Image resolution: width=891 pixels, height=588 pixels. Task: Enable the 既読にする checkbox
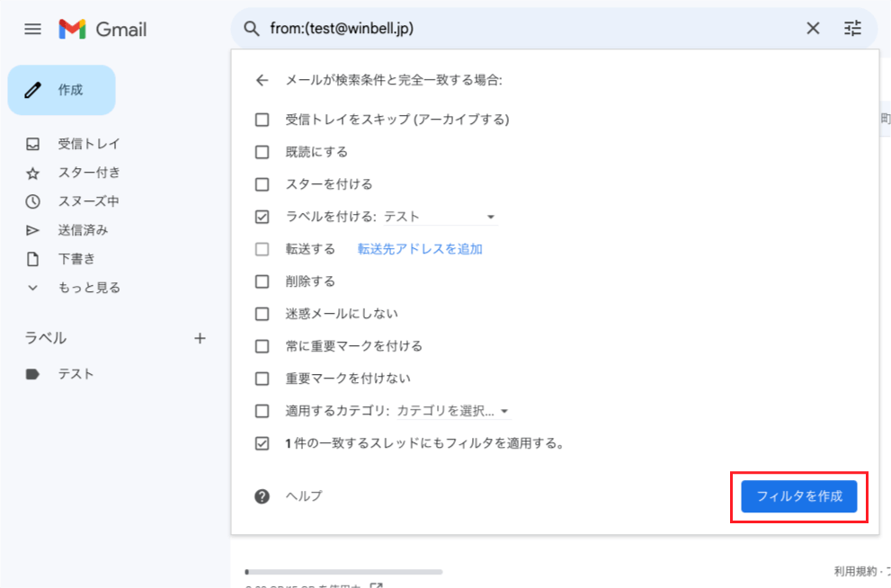(262, 152)
